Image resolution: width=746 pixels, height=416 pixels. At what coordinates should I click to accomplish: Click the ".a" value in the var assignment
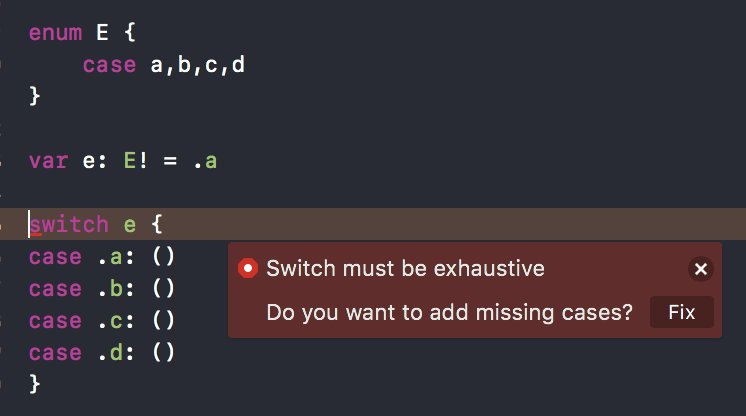205,160
